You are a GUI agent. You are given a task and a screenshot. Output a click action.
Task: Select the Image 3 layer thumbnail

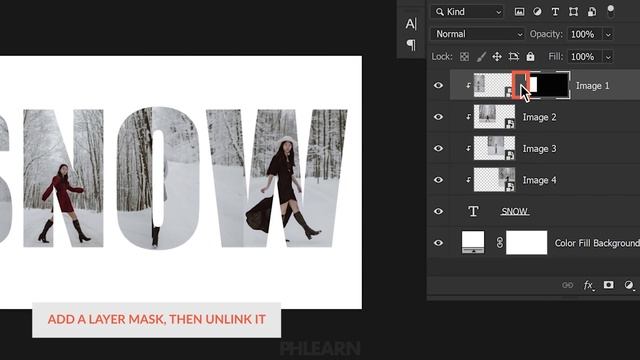pyautogui.click(x=494, y=148)
